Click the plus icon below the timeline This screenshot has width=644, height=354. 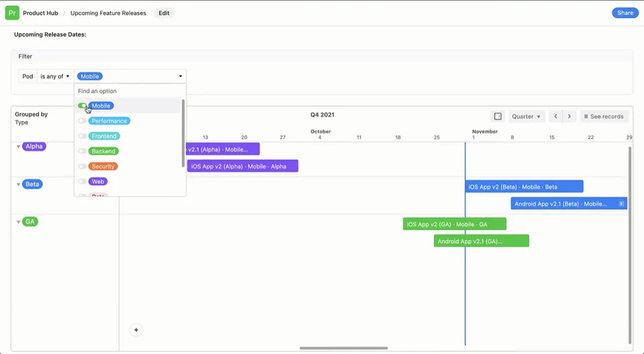pyautogui.click(x=136, y=330)
